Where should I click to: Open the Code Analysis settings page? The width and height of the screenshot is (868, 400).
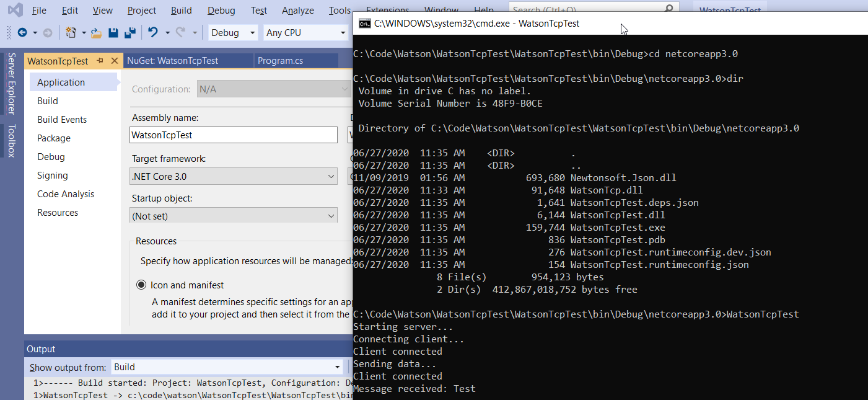pos(65,193)
